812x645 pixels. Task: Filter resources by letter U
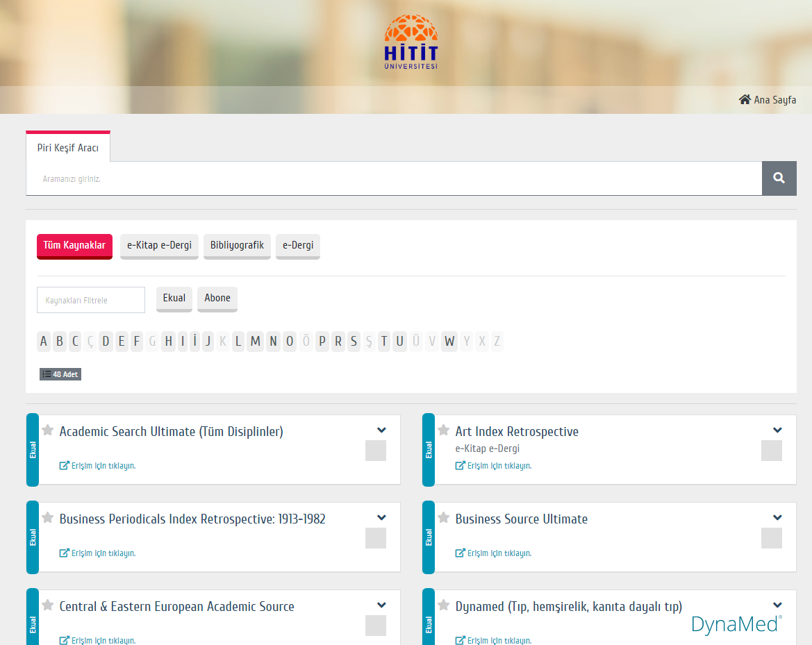pyautogui.click(x=400, y=341)
